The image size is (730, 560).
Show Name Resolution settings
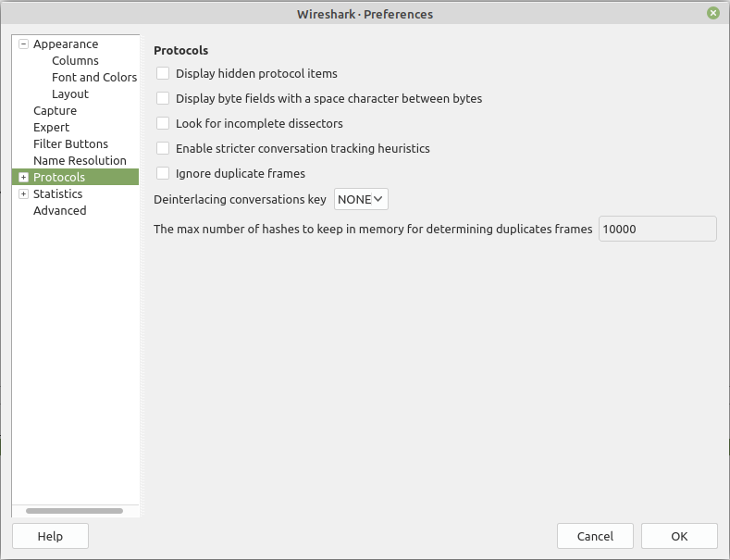click(80, 161)
